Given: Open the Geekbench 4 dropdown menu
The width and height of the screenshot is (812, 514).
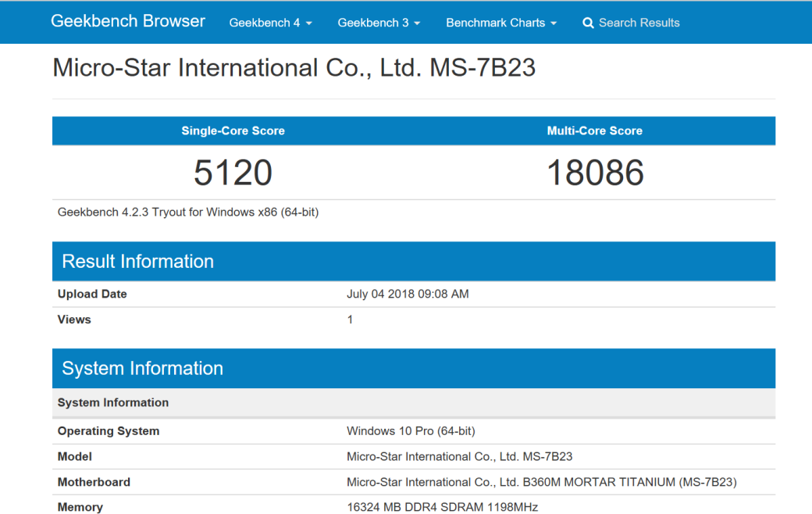Looking at the screenshot, I should [270, 23].
